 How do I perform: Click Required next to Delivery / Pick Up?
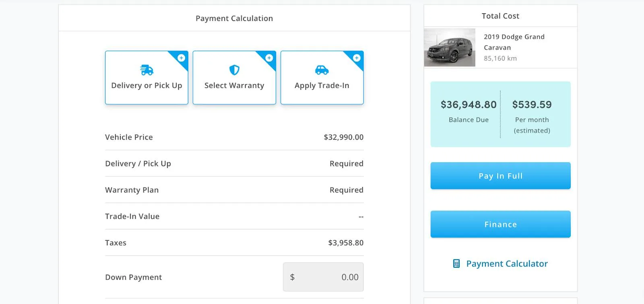(346, 163)
